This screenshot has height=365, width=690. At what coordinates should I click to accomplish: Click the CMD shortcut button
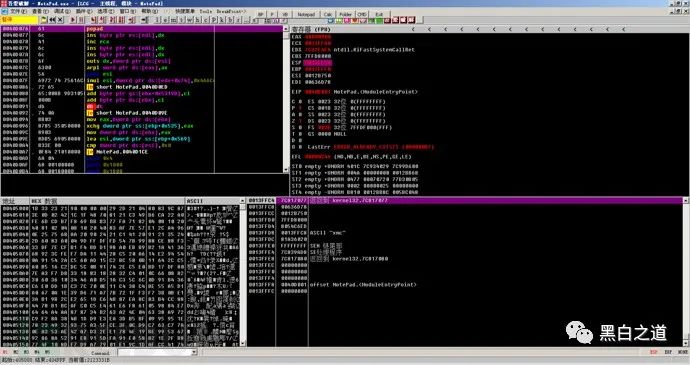pyautogui.click(x=362, y=15)
